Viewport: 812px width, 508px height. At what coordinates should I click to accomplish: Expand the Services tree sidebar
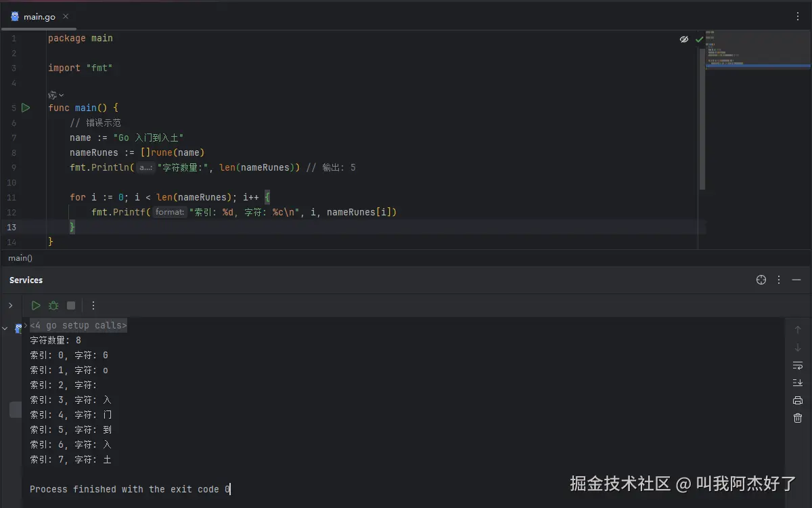click(10, 305)
